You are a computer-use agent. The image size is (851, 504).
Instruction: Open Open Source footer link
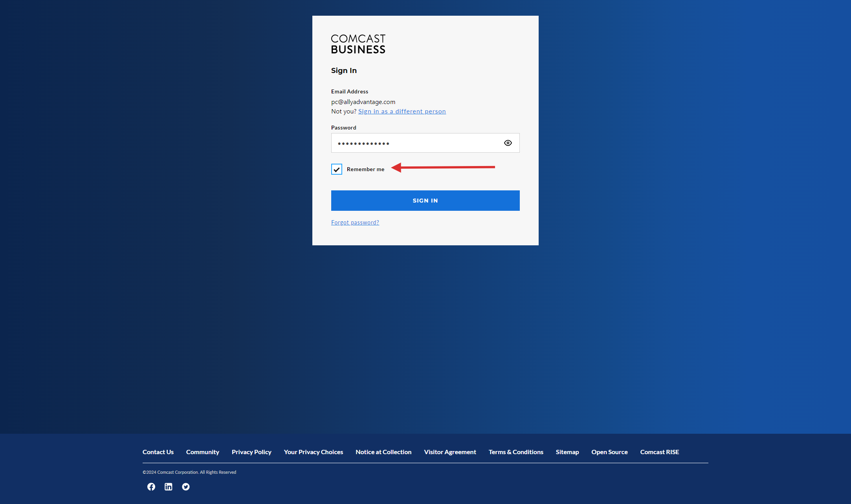(x=610, y=452)
